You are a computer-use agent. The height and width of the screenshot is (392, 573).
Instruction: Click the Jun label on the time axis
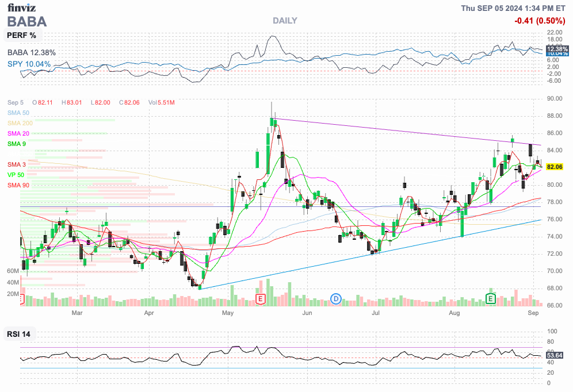307,313
